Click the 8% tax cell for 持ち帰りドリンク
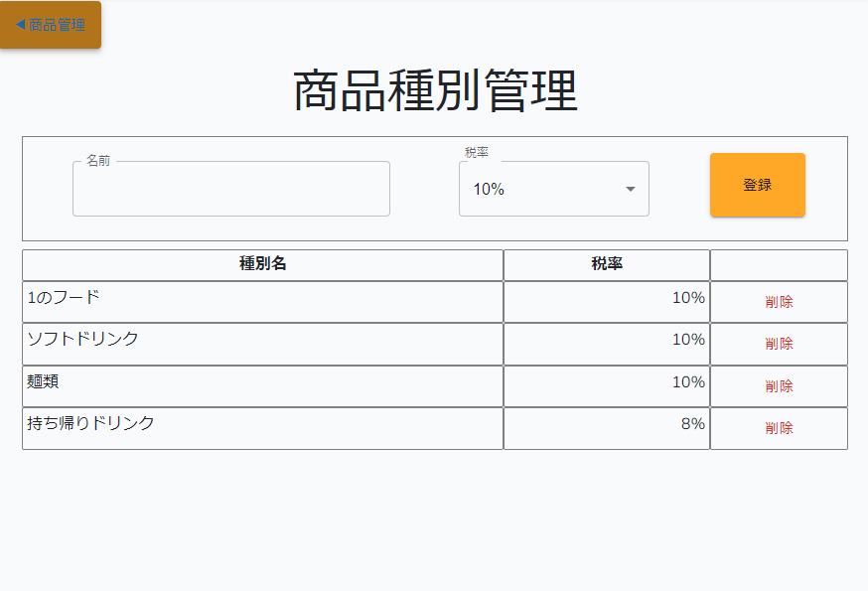 [692, 424]
